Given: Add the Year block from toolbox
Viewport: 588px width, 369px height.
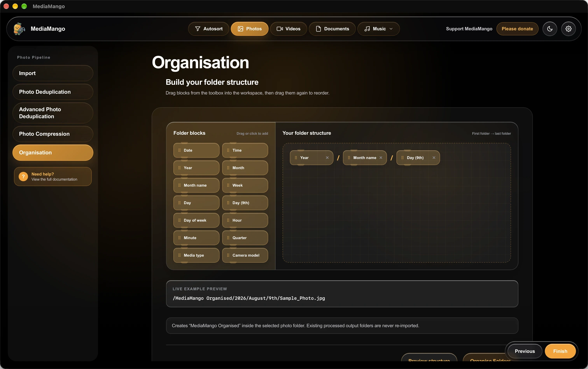Looking at the screenshot, I should 196,168.
